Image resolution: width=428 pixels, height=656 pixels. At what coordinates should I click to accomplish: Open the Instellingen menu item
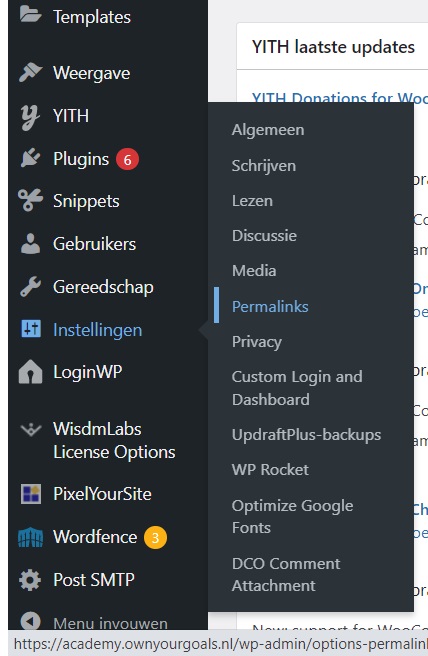[x=97, y=330]
